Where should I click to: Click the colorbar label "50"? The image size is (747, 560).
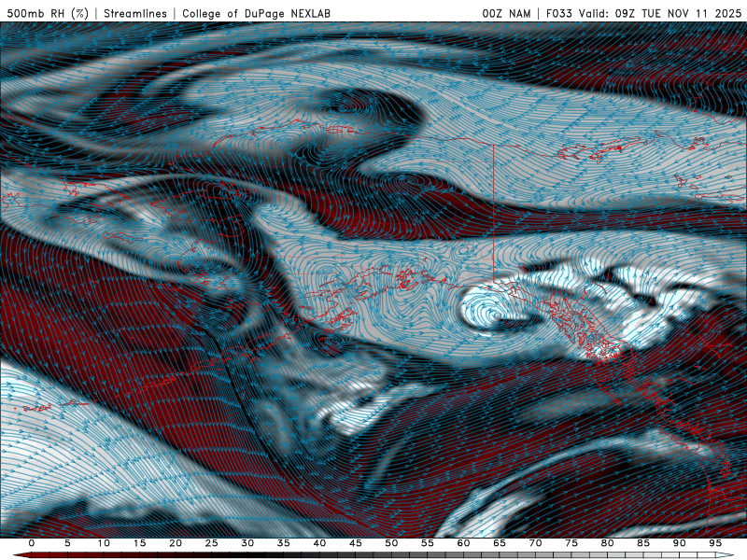[391, 543]
